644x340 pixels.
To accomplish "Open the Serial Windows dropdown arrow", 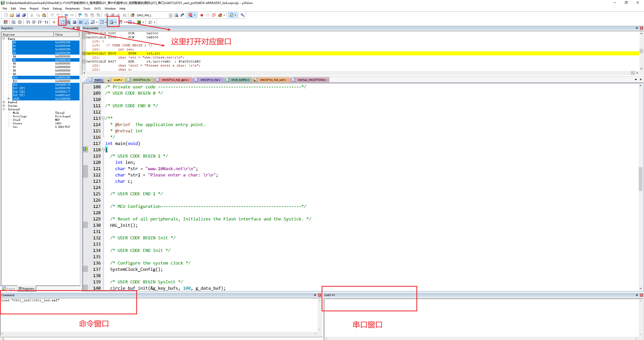I will 115,22.
